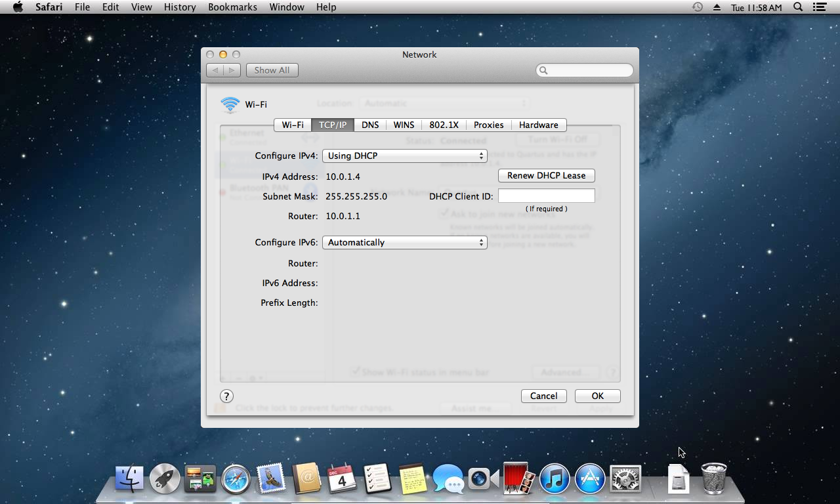Open Messages speech bubble in dock
Screen dimensions: 840x504
coord(448,478)
